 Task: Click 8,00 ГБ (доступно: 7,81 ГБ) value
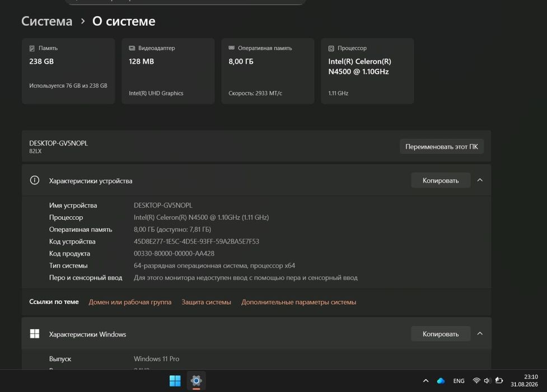point(172,230)
